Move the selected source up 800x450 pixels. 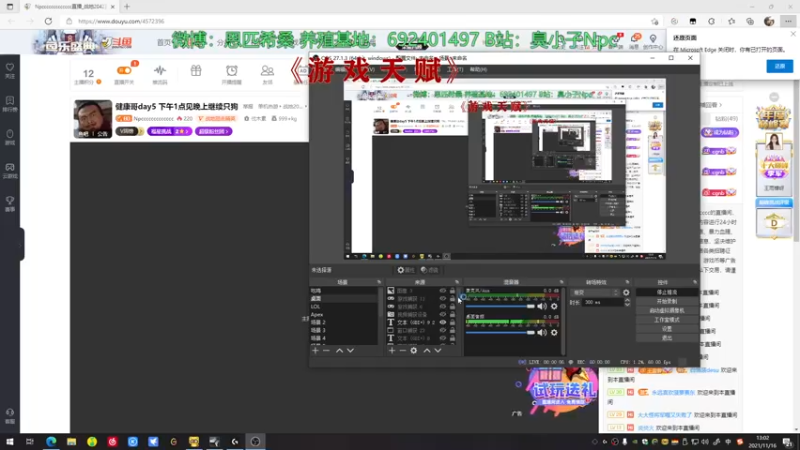427,351
